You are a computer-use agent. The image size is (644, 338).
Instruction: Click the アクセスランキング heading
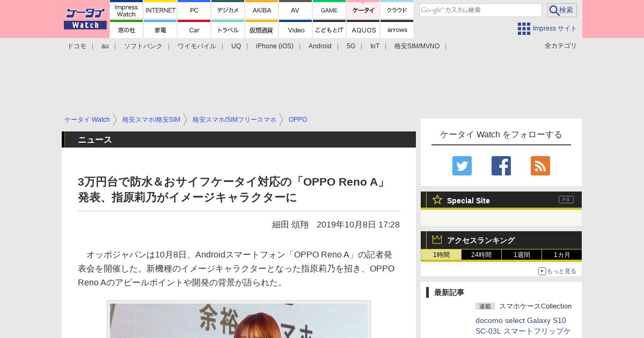click(481, 240)
